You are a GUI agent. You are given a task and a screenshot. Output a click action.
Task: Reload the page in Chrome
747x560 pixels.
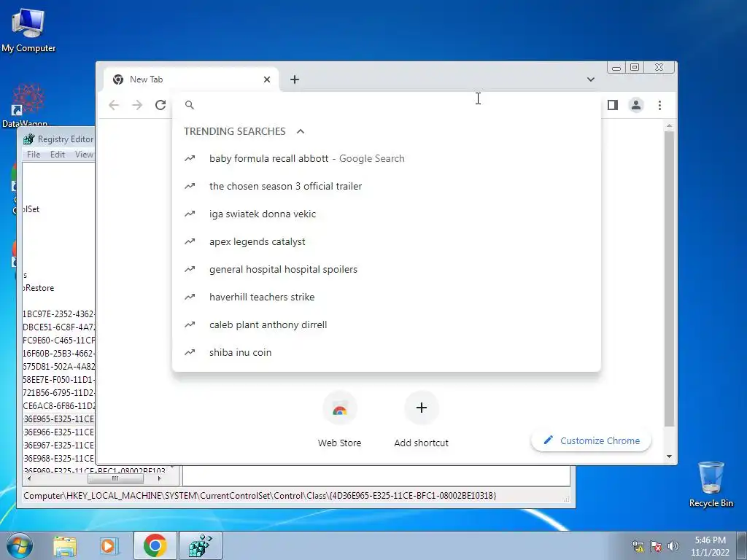[160, 105]
